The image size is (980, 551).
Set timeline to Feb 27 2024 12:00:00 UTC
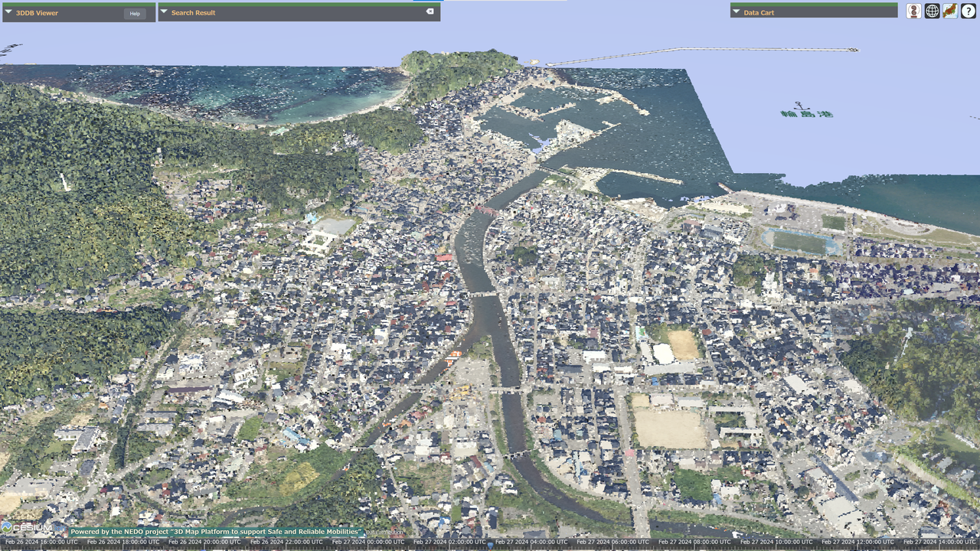tap(857, 542)
